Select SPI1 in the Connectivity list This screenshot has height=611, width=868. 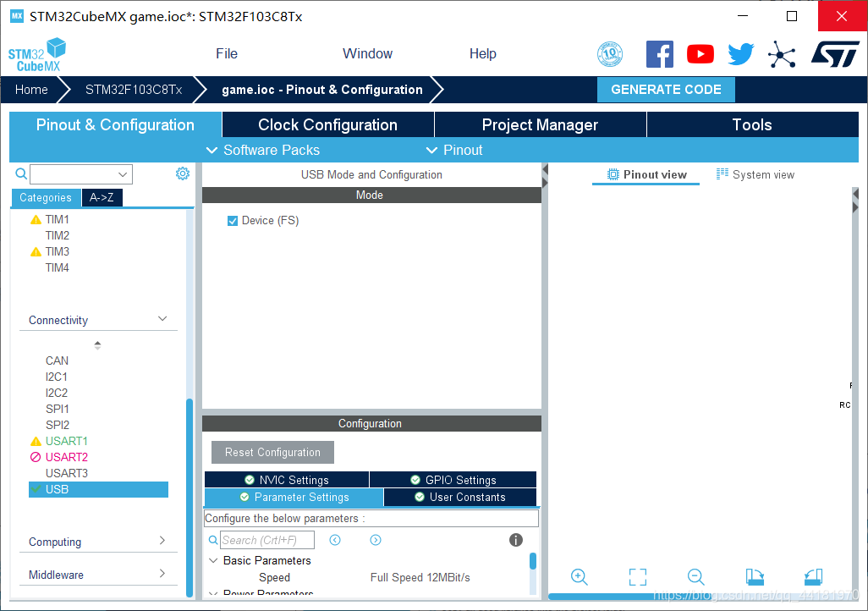[57, 410]
